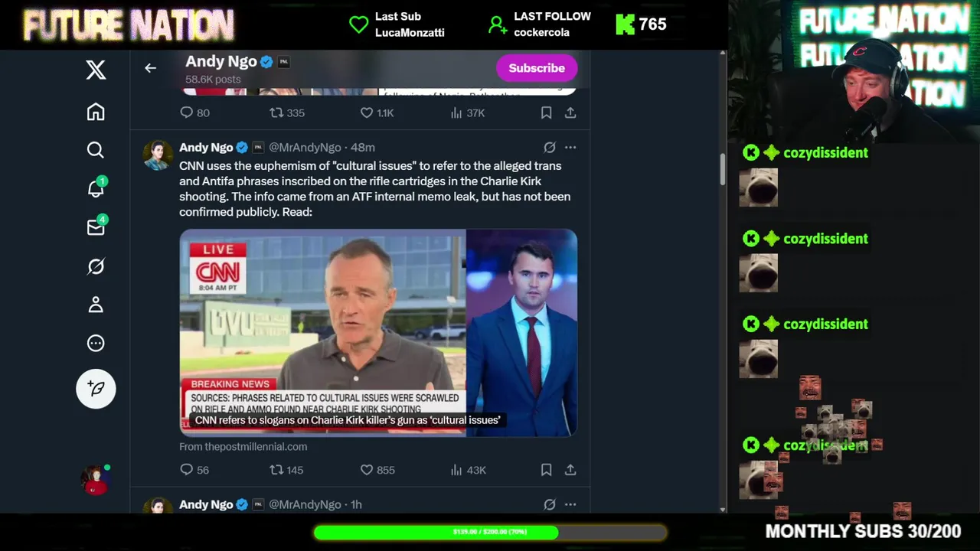Go back with the arrow icon

click(150, 68)
